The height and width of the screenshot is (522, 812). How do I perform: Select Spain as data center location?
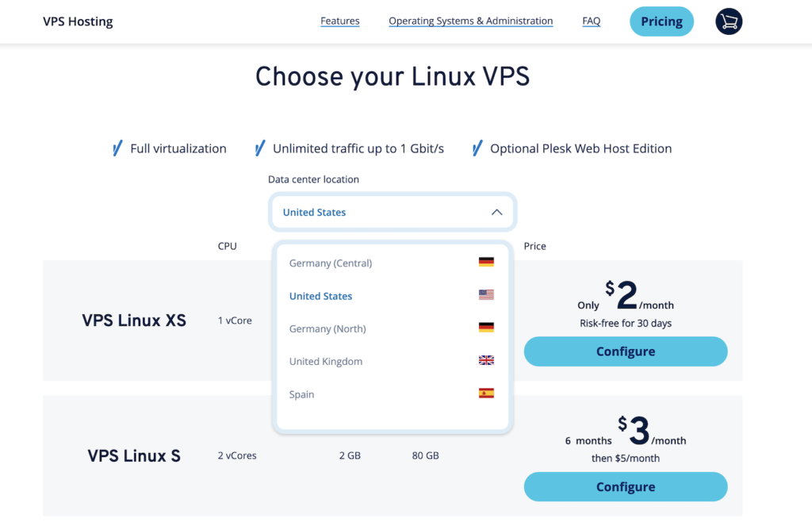click(302, 394)
